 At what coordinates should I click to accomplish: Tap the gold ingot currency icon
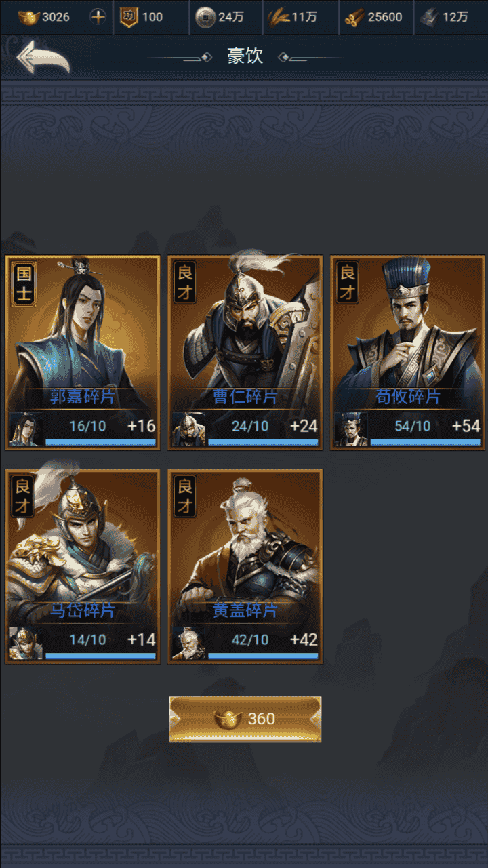(x=28, y=17)
